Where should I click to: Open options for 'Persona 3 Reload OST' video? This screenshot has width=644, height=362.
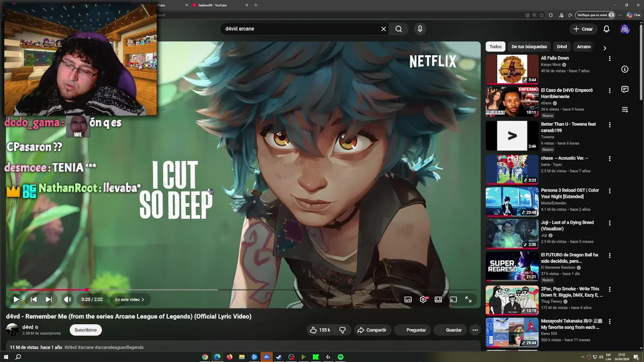609,191
